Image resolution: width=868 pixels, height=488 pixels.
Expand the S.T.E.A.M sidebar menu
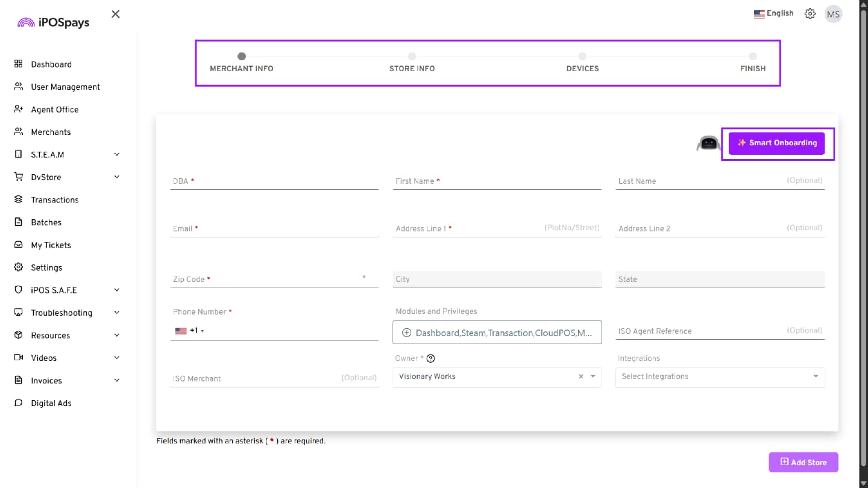click(x=116, y=155)
